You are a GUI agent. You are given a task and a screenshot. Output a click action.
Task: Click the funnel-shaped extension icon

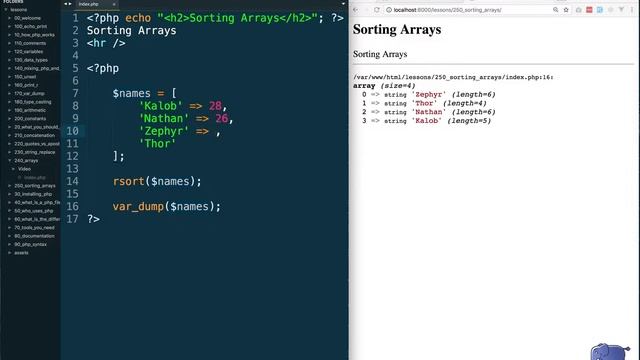click(621, 10)
